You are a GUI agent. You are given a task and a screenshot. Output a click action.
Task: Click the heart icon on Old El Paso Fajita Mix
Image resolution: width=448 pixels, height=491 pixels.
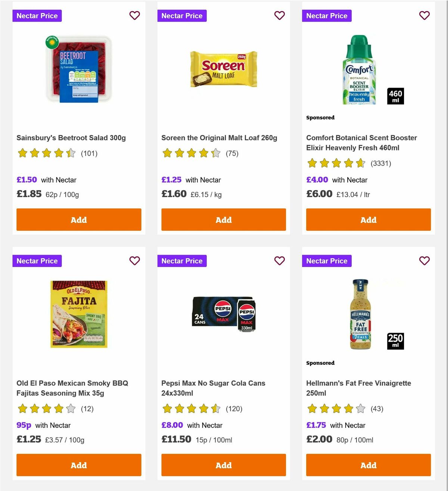[135, 261]
